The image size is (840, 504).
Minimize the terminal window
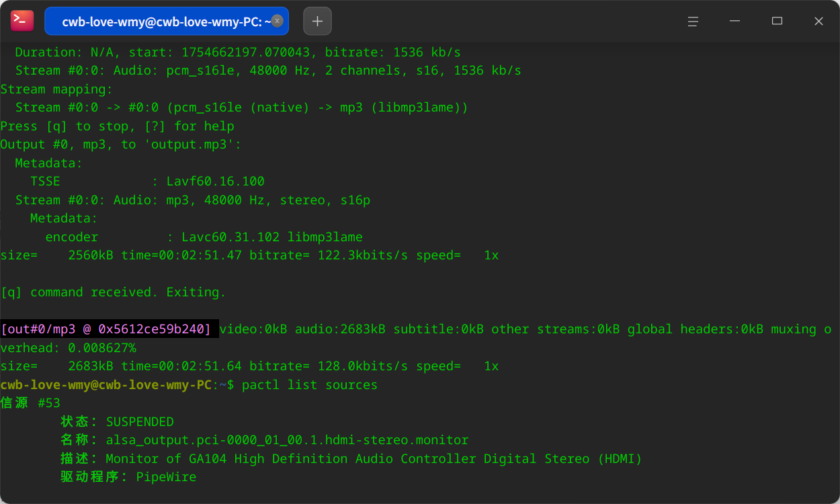tap(735, 22)
